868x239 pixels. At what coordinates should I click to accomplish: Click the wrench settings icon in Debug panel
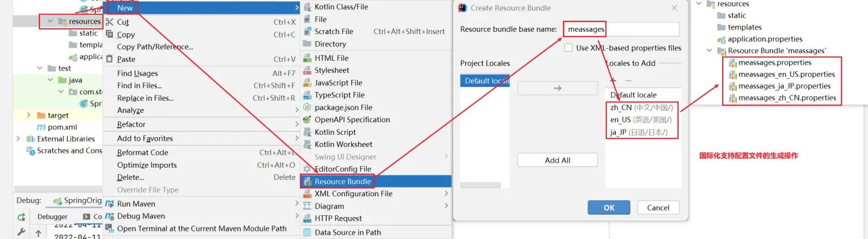pos(21,233)
